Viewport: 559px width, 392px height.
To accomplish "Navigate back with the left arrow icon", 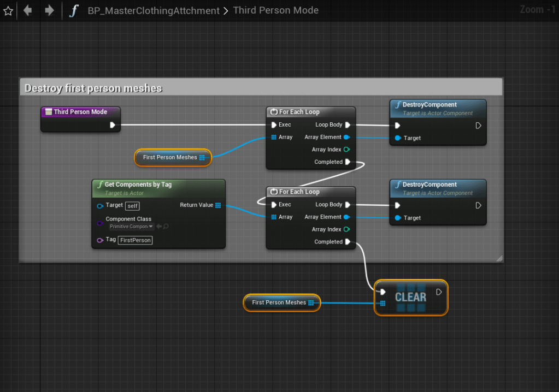I will 27,10.
